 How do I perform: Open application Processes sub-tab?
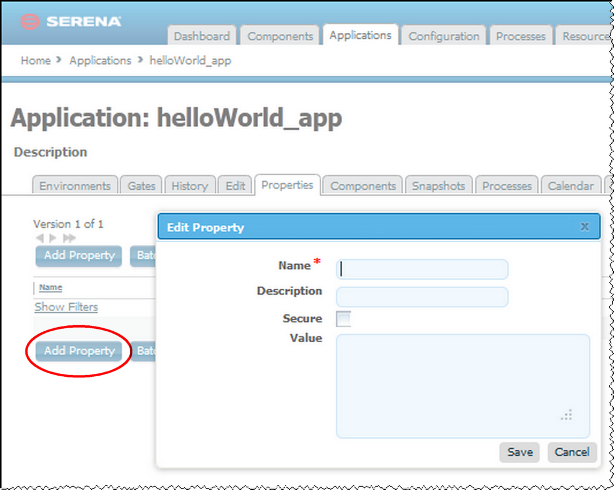tap(507, 186)
